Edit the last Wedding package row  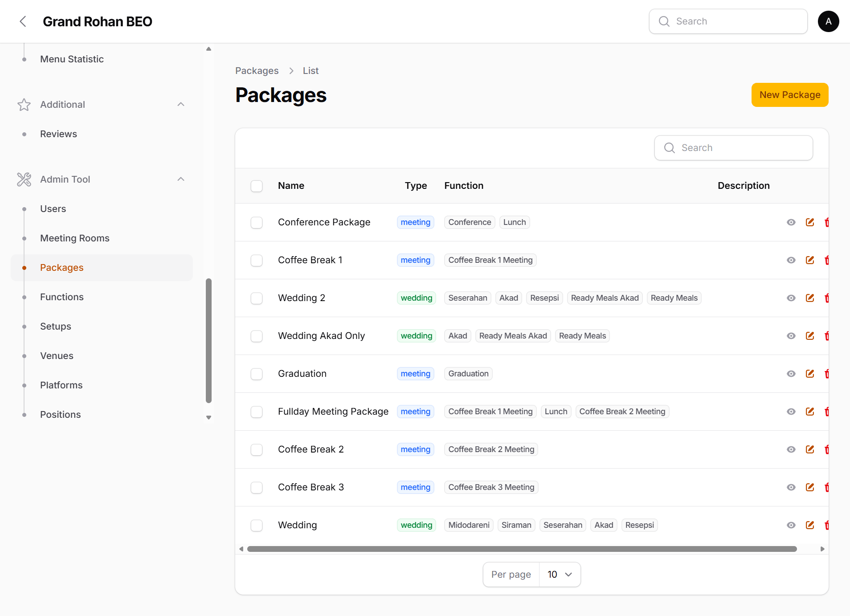click(x=810, y=525)
